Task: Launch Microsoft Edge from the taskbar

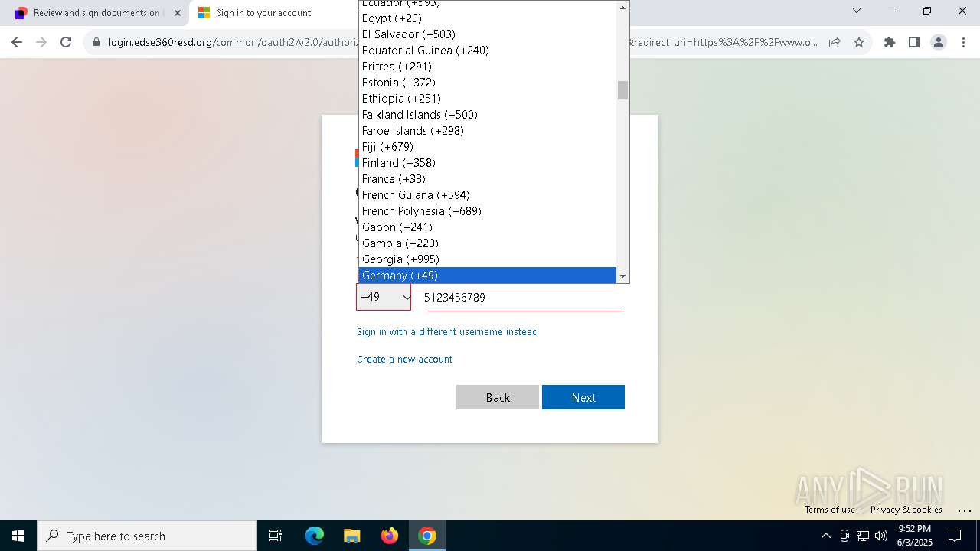Action: 315,536
